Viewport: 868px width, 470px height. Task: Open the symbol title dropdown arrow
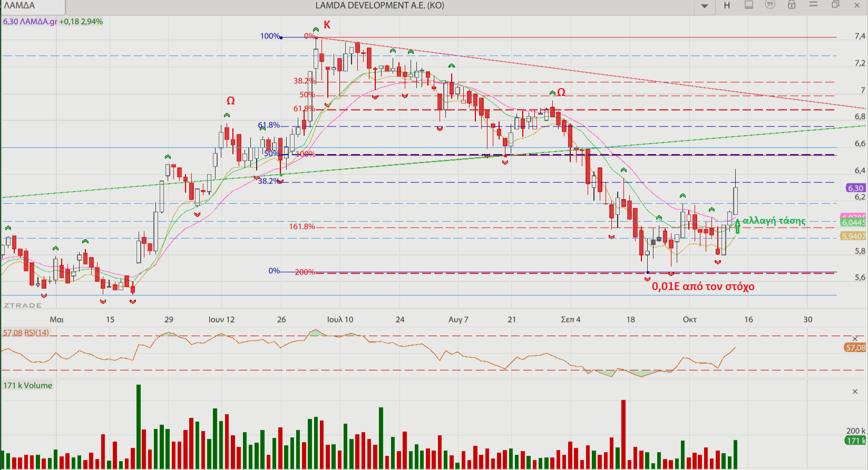(705, 6)
